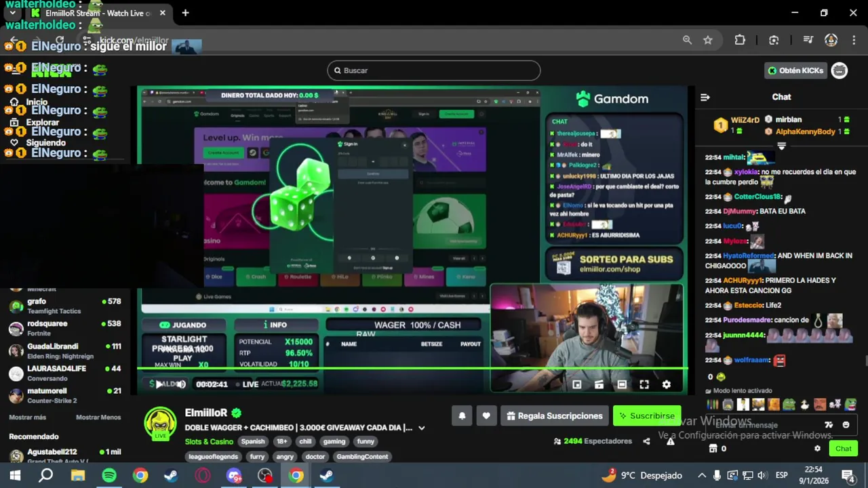Send message with green Chat button
This screenshot has width=868, height=488.
[844, 449]
